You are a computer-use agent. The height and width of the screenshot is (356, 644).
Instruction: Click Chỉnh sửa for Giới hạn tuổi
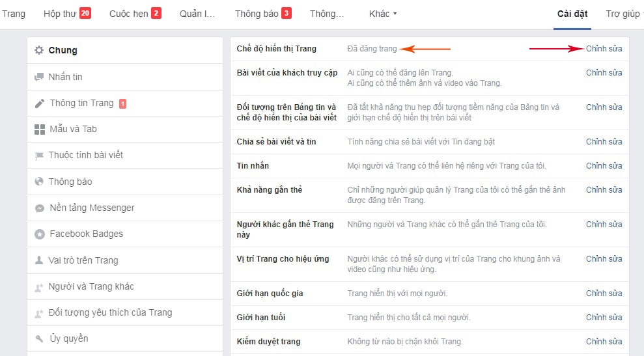tap(604, 318)
